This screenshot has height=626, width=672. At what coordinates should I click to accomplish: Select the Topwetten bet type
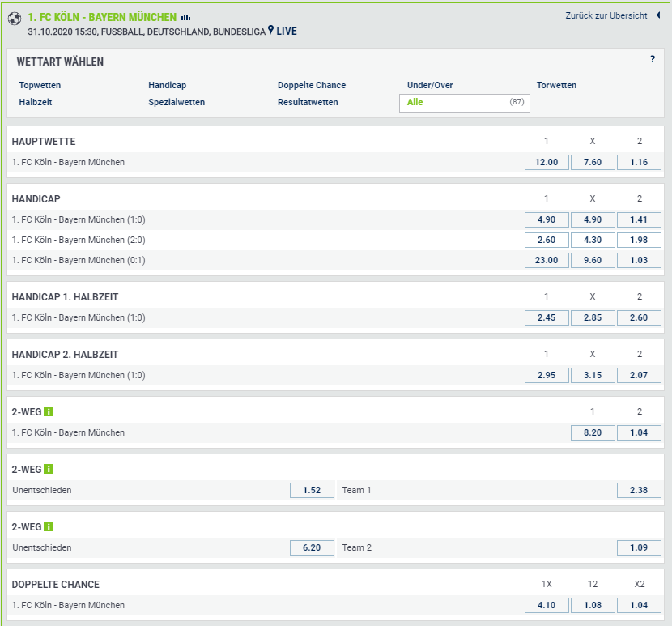click(x=40, y=85)
